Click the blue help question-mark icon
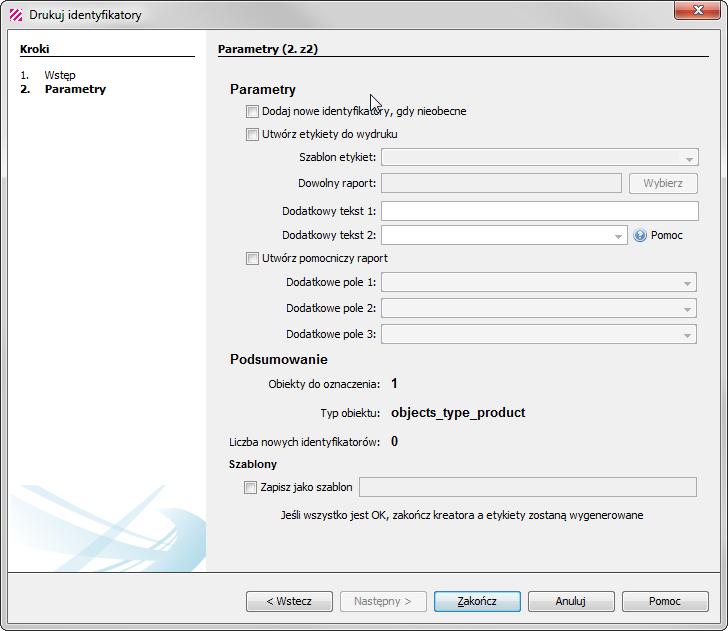 point(640,235)
